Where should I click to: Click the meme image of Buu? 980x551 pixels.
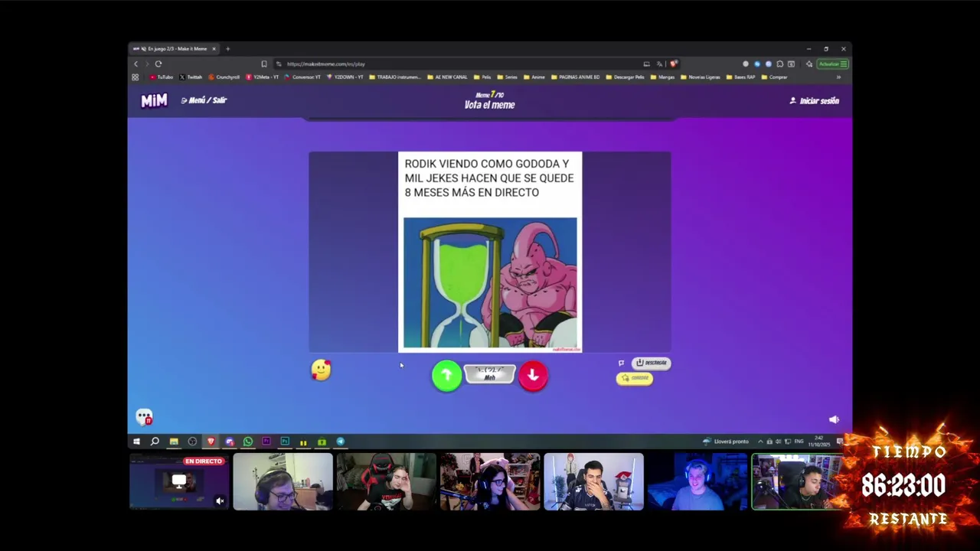[x=490, y=282]
